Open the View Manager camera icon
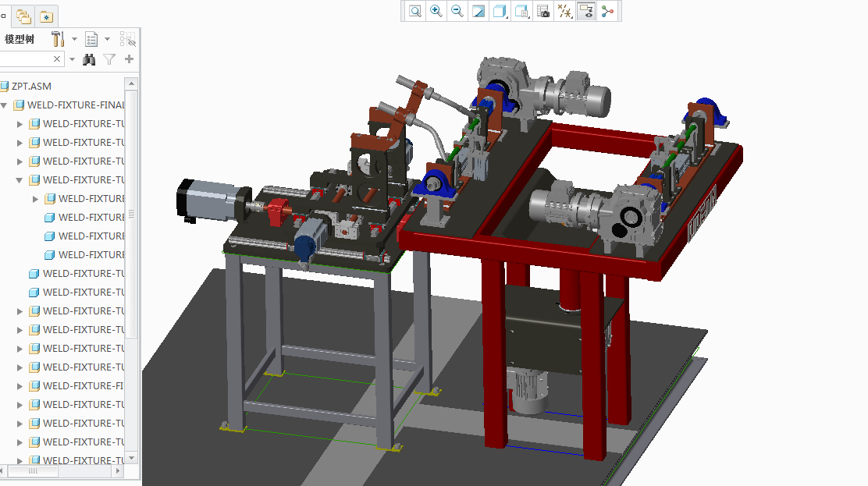Viewport: 868px width, 486px height. [543, 11]
